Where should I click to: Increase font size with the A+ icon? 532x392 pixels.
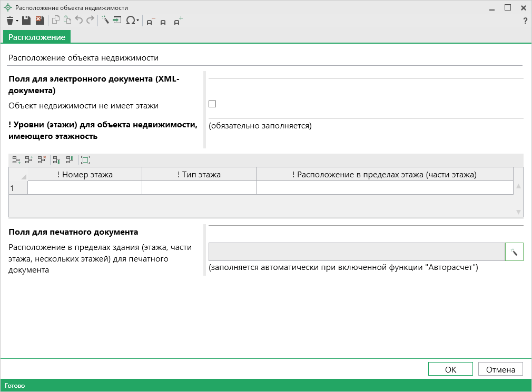pos(178,21)
